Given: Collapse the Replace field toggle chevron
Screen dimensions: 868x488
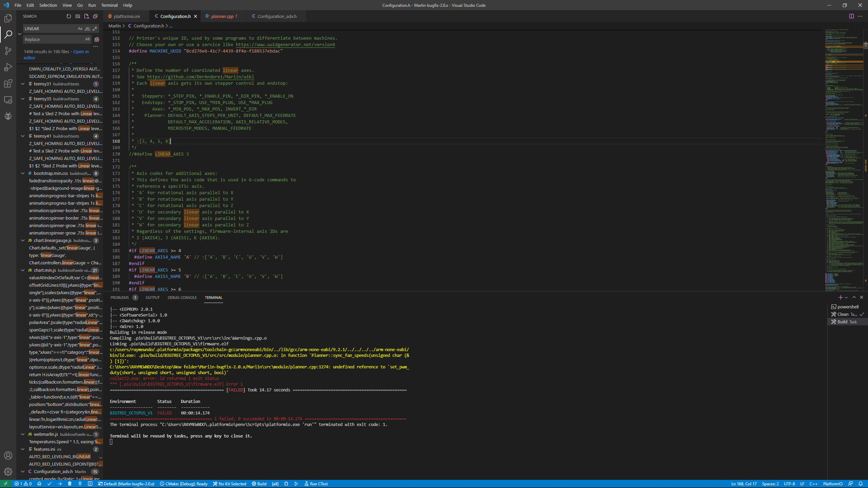Looking at the screenshot, I should tap(20, 34).
